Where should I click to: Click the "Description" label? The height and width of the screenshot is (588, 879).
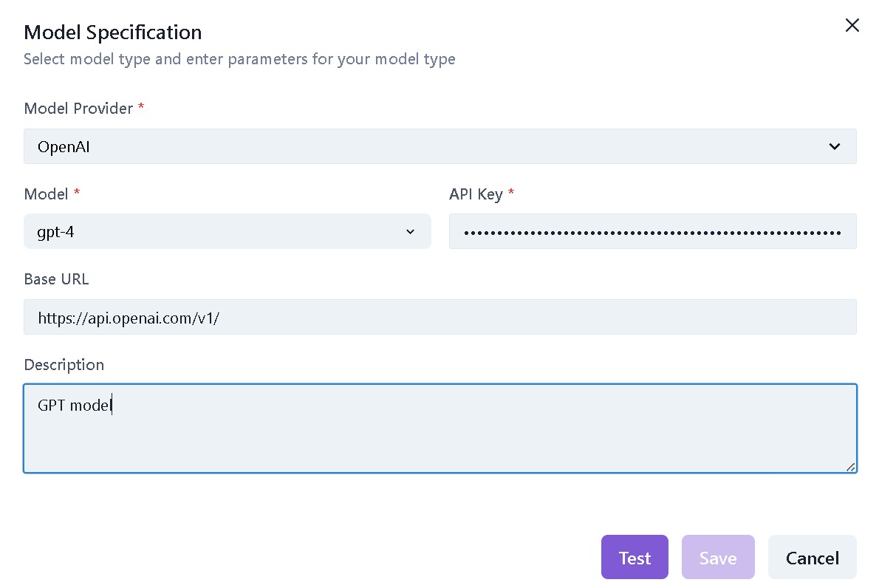[x=64, y=365]
